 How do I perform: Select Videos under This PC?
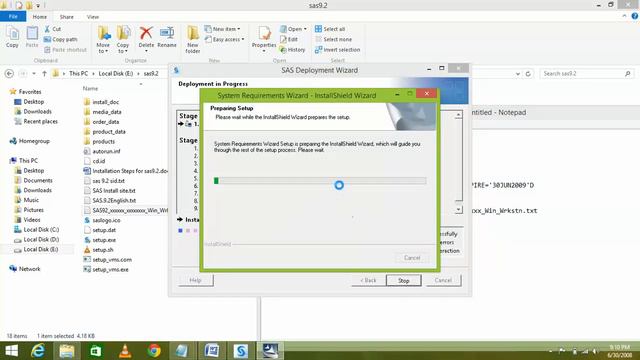27,220
